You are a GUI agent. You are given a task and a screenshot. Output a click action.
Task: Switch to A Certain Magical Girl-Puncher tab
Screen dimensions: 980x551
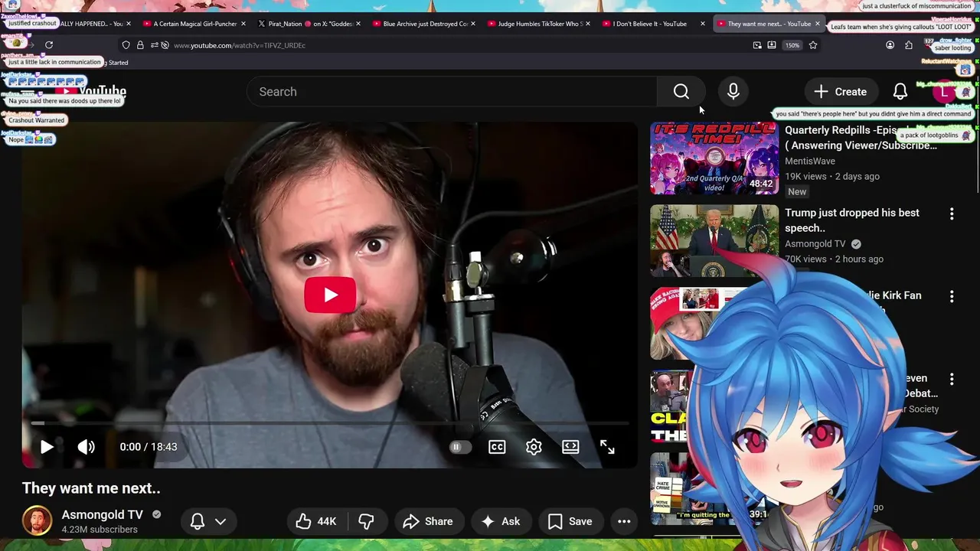(195, 24)
